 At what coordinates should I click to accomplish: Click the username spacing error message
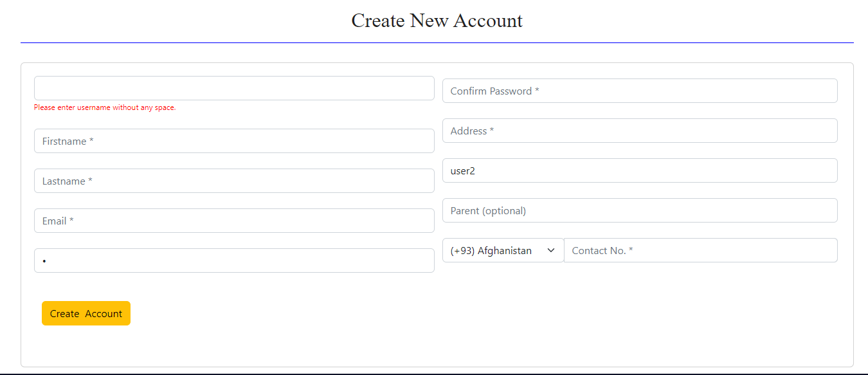pos(104,107)
